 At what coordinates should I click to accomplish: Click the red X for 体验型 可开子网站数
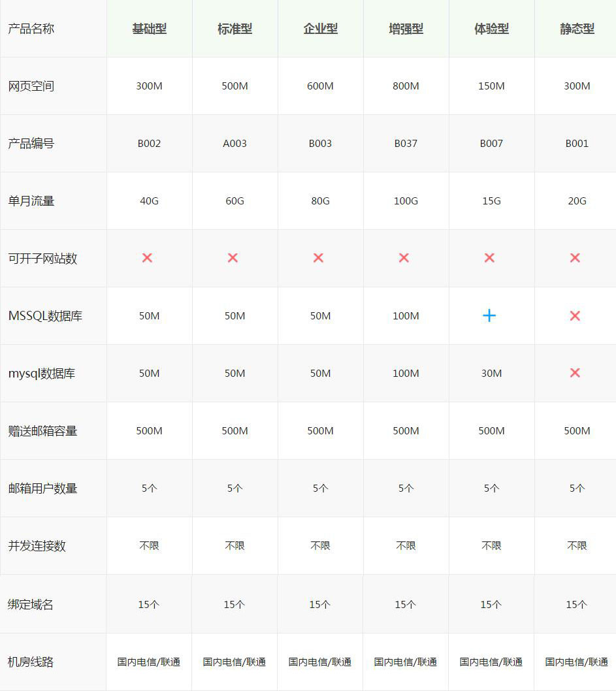coord(489,258)
